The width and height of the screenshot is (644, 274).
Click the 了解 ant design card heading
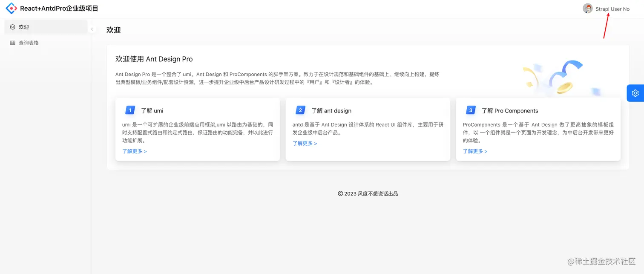click(331, 111)
